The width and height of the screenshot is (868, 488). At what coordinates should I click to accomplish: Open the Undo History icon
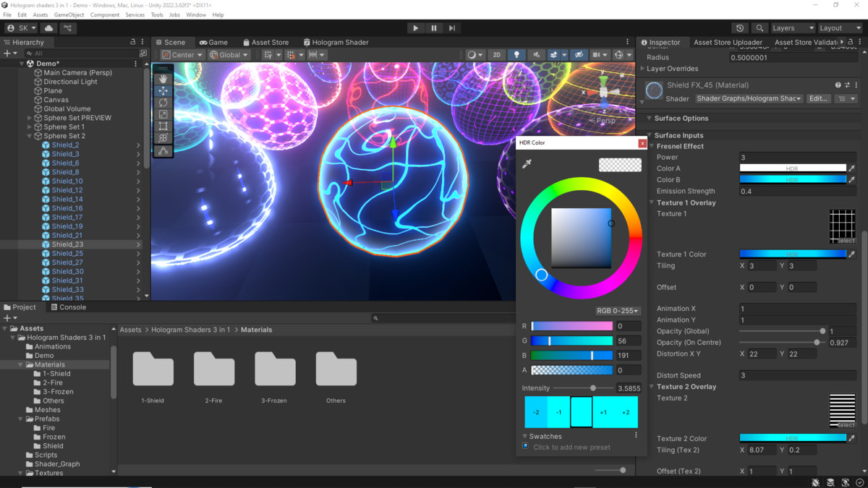(740, 28)
